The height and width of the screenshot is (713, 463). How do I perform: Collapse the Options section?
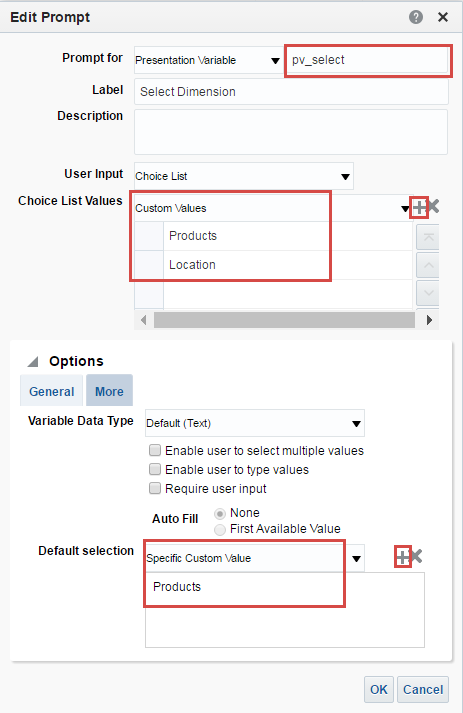33,362
